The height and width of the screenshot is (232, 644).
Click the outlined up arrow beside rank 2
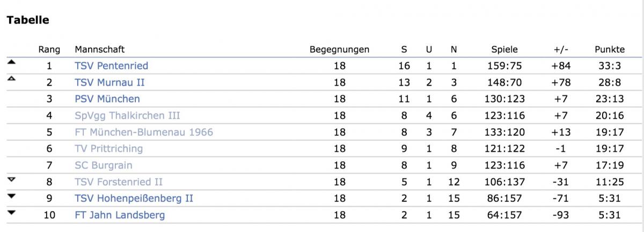coord(12,79)
